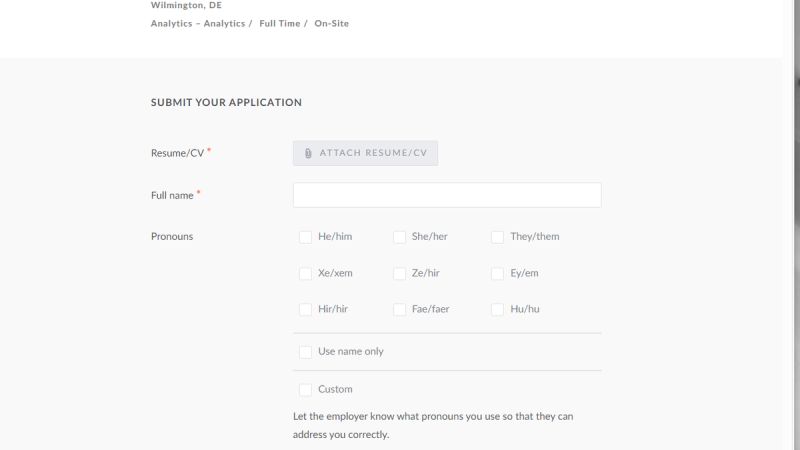Check the He/him pronoun checkbox
The image size is (800, 450).
[x=305, y=237]
